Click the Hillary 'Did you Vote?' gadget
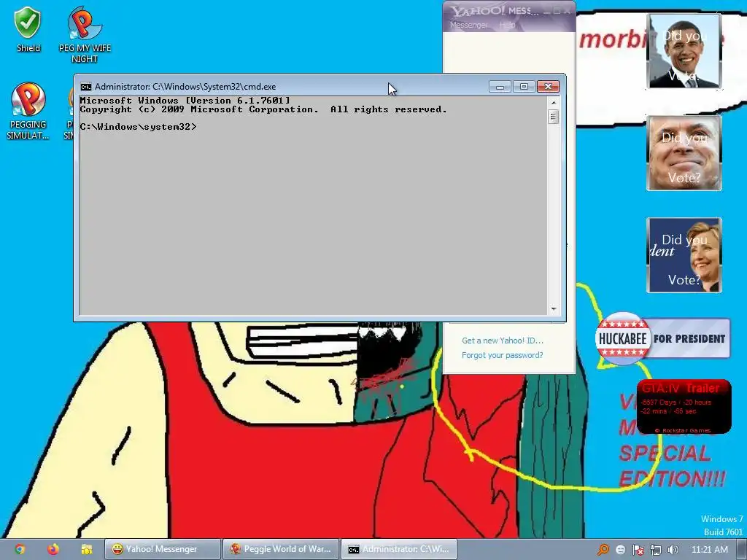 pyautogui.click(x=684, y=254)
